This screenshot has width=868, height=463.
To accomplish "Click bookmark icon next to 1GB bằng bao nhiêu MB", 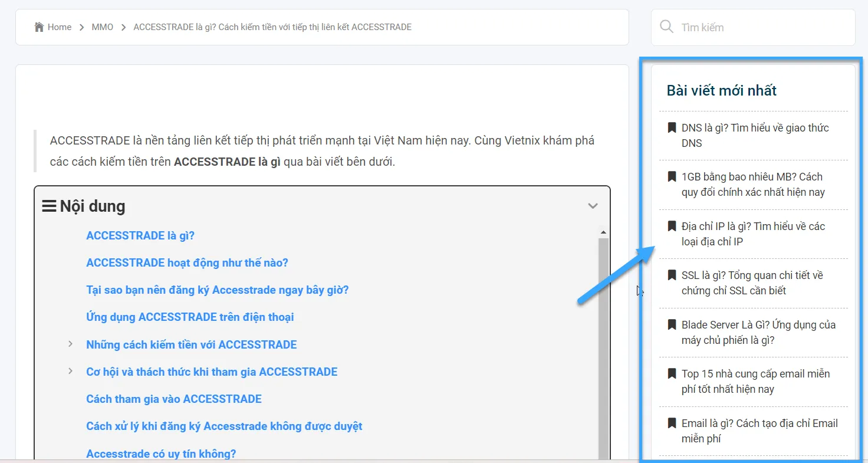I will click(672, 176).
